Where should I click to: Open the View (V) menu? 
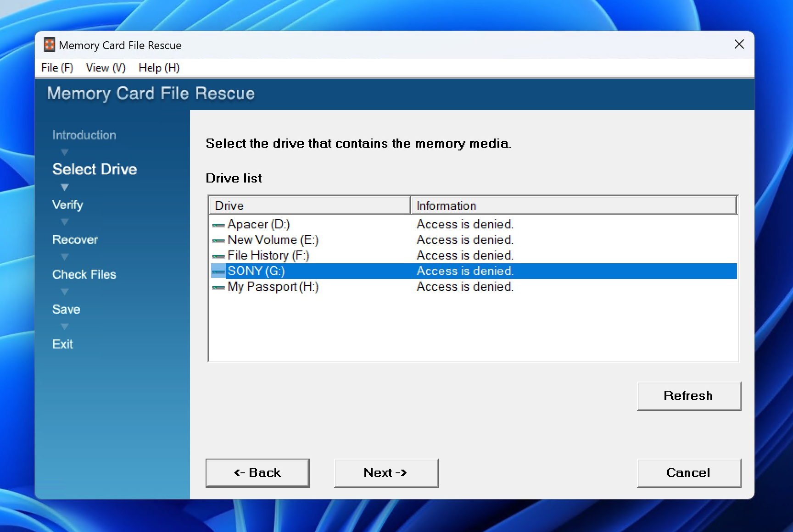click(106, 68)
